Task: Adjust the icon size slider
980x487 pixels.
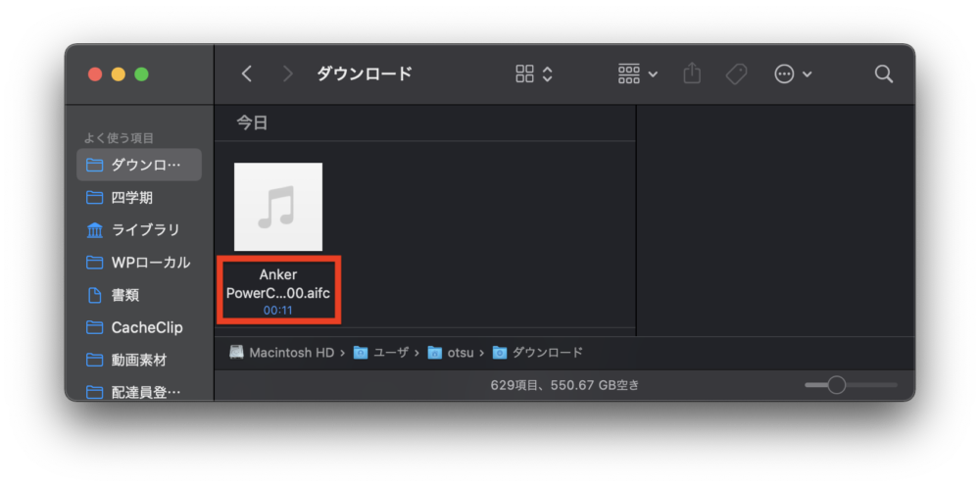Action: pos(836,385)
